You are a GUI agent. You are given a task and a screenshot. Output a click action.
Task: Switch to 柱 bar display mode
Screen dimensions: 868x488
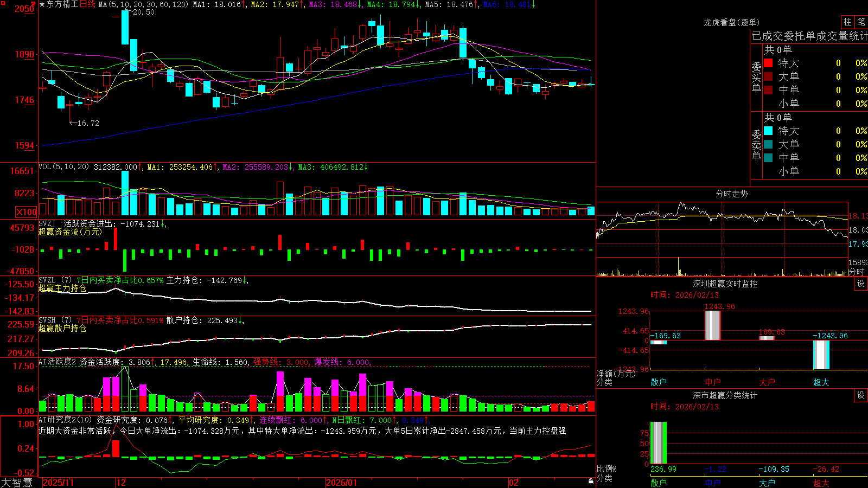pyautogui.click(x=847, y=22)
